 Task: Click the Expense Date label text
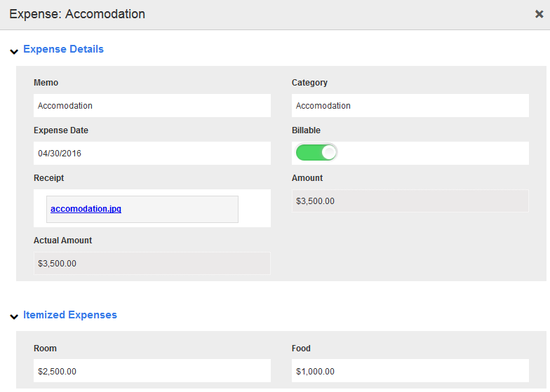point(61,130)
